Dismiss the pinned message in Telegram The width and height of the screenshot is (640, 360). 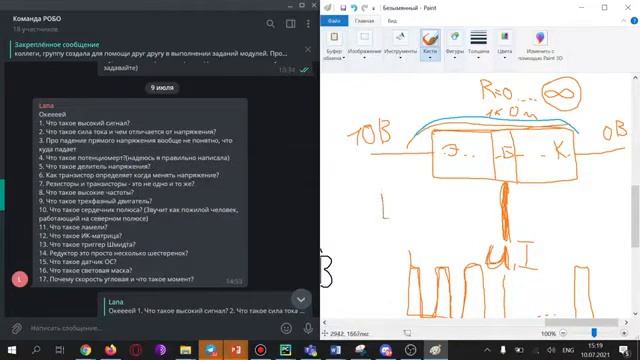pyautogui.click(x=308, y=49)
